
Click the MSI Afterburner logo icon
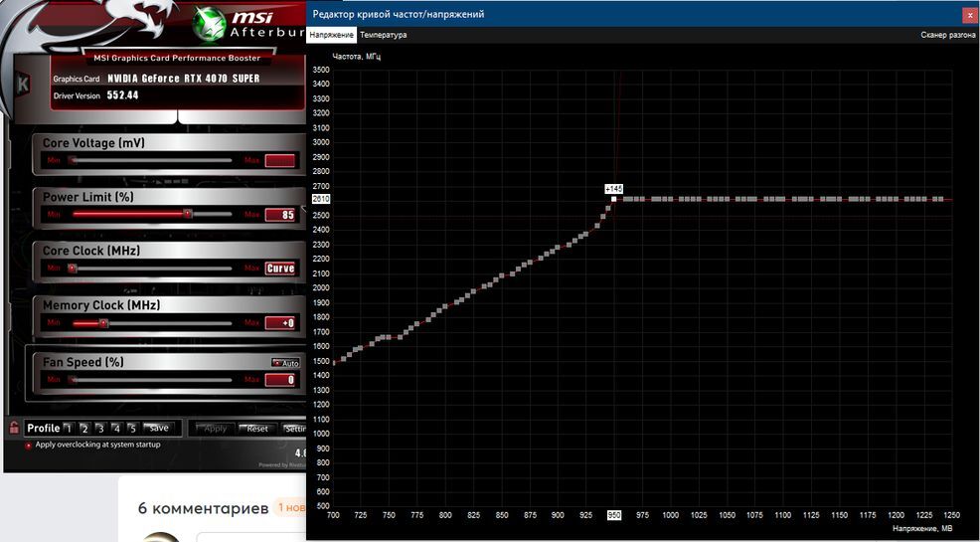(x=210, y=23)
